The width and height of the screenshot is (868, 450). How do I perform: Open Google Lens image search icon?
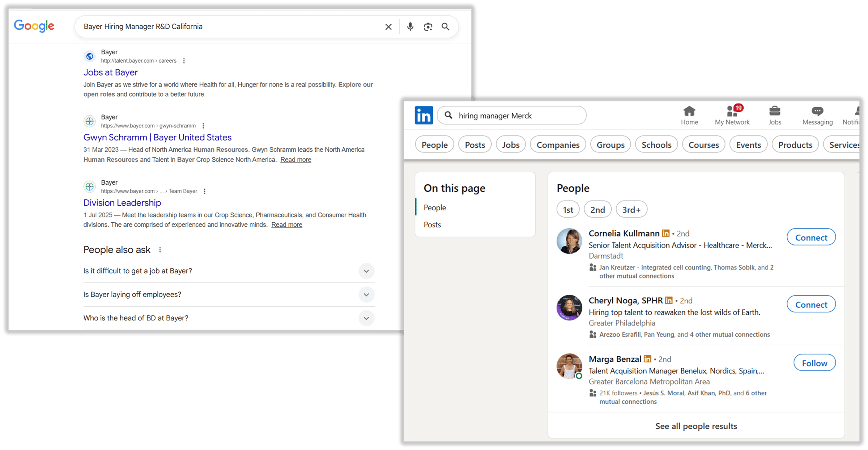428,27
